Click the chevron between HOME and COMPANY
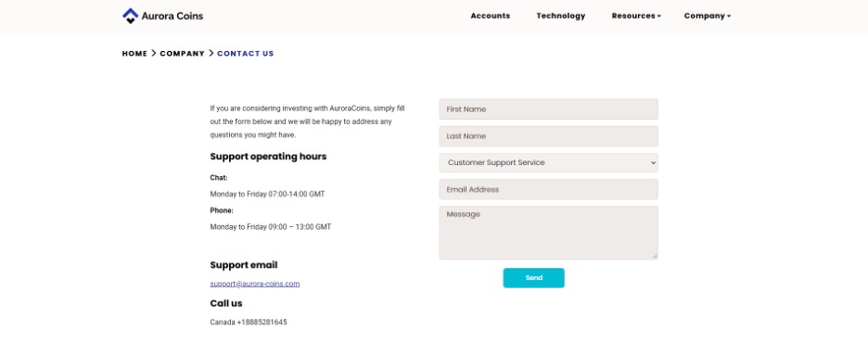 click(x=154, y=54)
